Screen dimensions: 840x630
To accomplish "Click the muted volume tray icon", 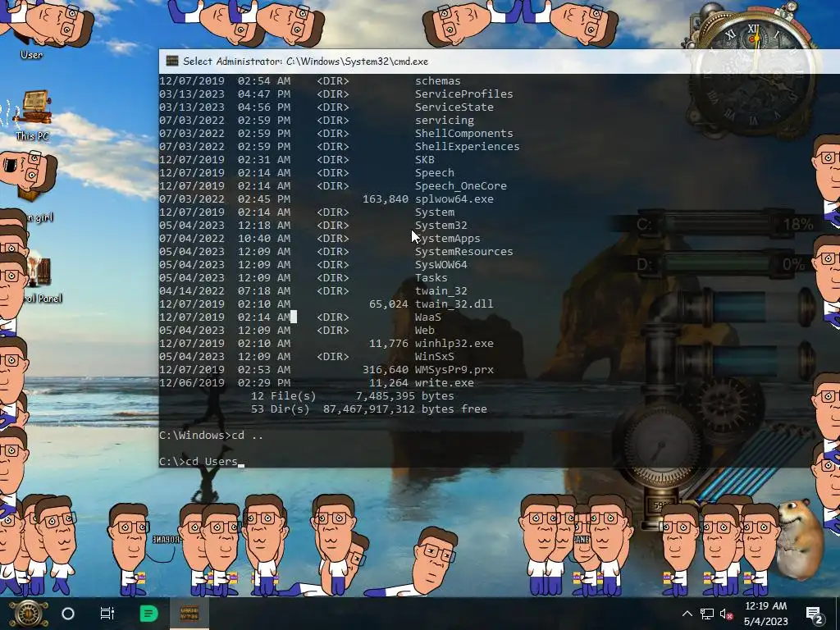I will (727, 614).
